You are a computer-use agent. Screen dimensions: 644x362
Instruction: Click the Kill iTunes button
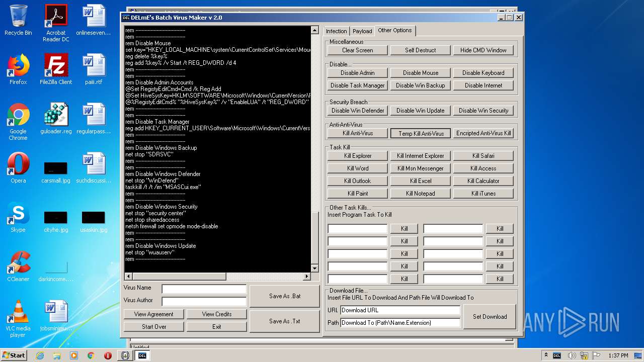pyautogui.click(x=484, y=194)
